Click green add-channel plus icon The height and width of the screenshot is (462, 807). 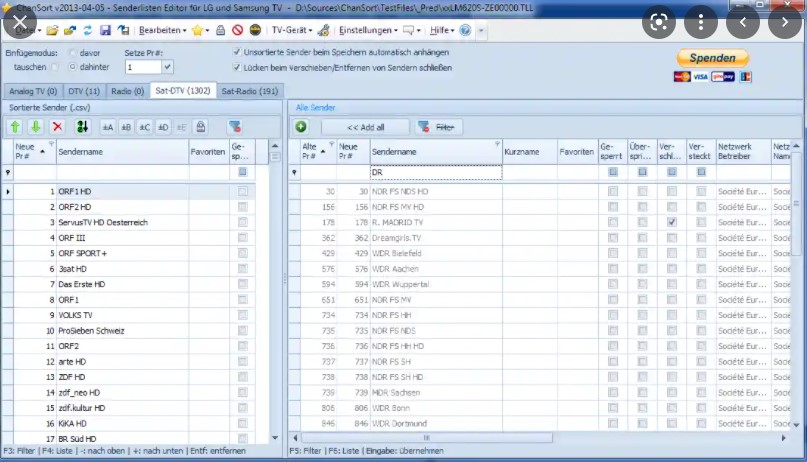point(301,127)
